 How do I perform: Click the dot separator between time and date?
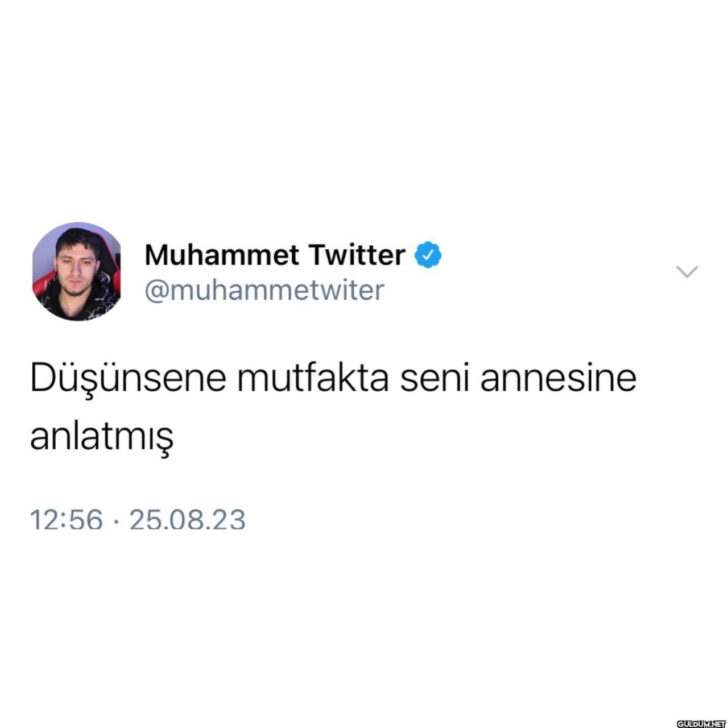(x=117, y=520)
